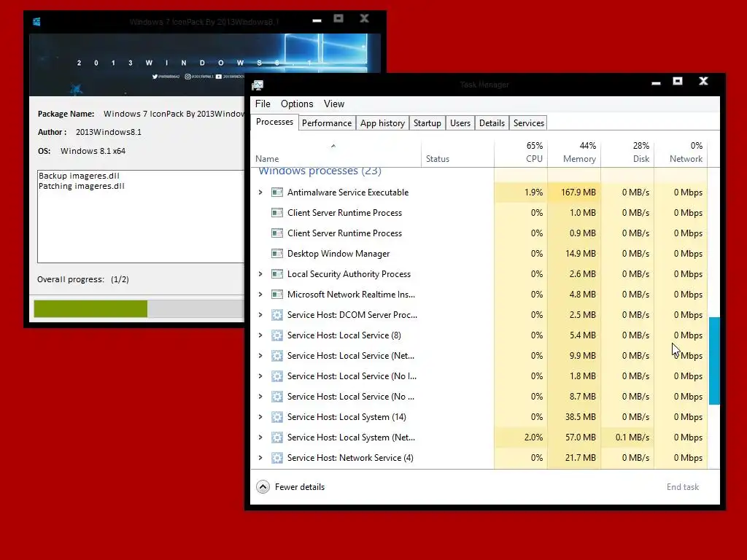Click the 0.1 MB/s disk value
Screen dimensions: 747x560
632,437
